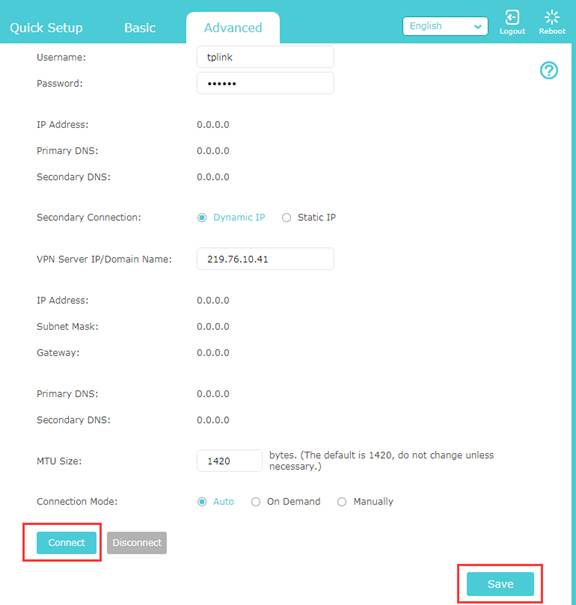Choose On Demand connection mode
Image resolution: width=576 pixels, height=605 pixels.
pos(255,502)
